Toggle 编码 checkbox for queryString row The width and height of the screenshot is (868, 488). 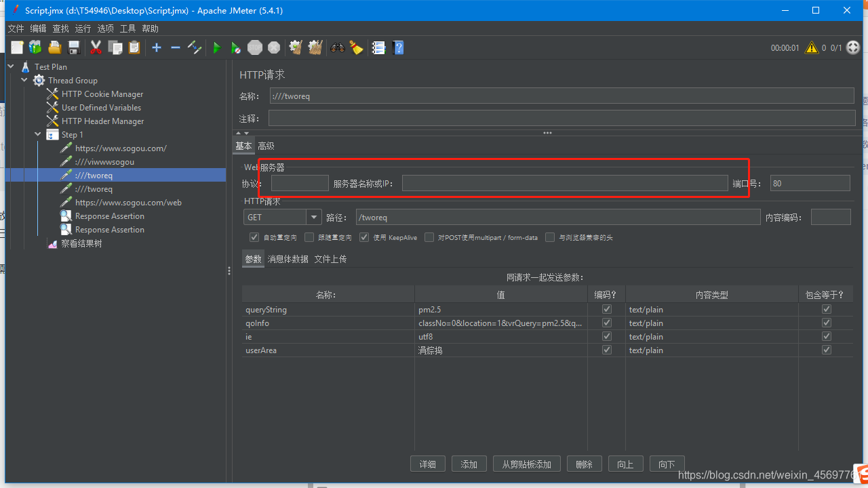pos(607,309)
